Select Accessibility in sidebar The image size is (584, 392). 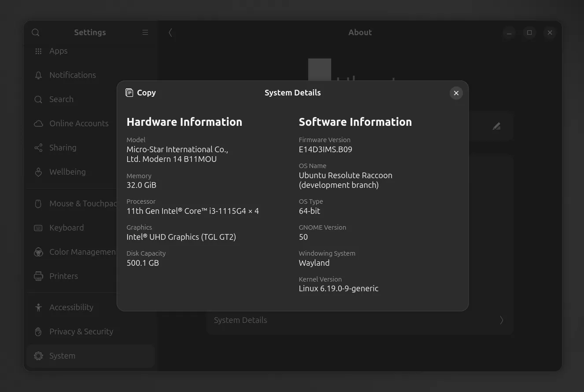(x=90, y=308)
